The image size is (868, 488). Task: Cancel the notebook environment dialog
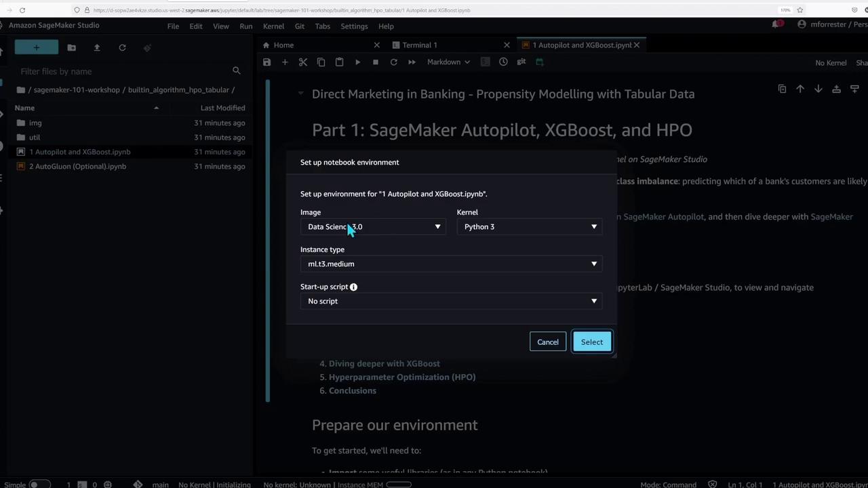[548, 342]
